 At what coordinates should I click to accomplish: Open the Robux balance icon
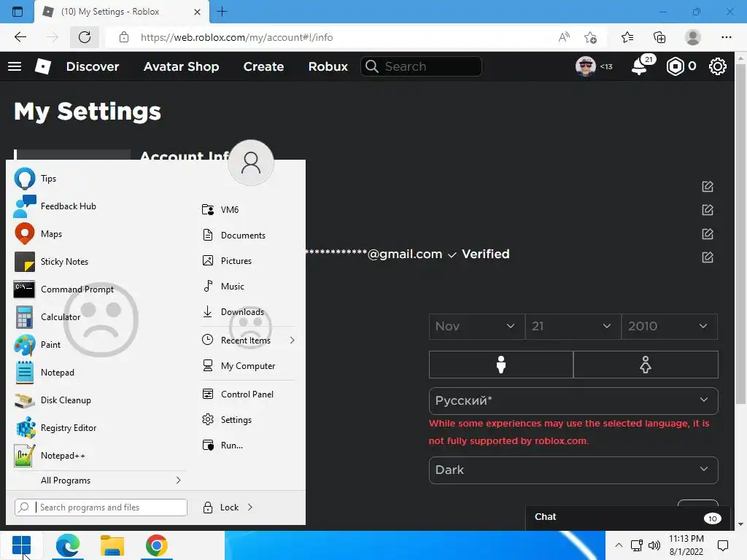tap(675, 66)
